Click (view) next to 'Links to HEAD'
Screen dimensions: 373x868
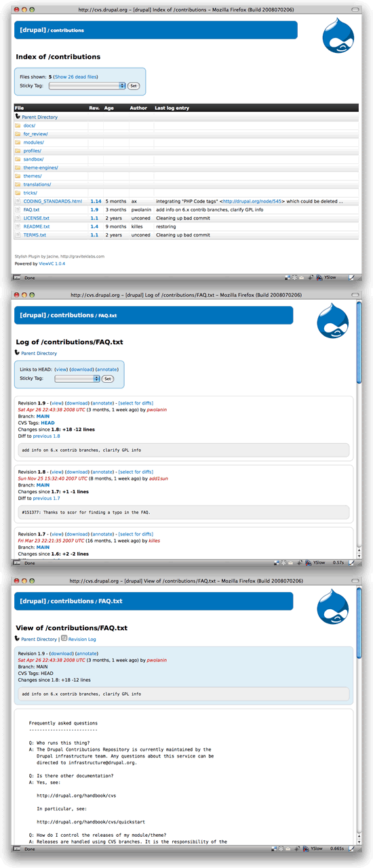[61, 369]
